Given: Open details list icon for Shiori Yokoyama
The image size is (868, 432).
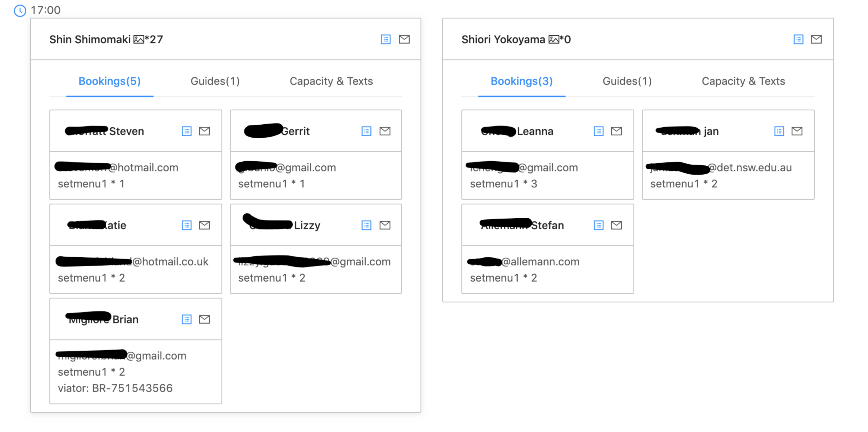Looking at the screenshot, I should pyautogui.click(x=798, y=39).
